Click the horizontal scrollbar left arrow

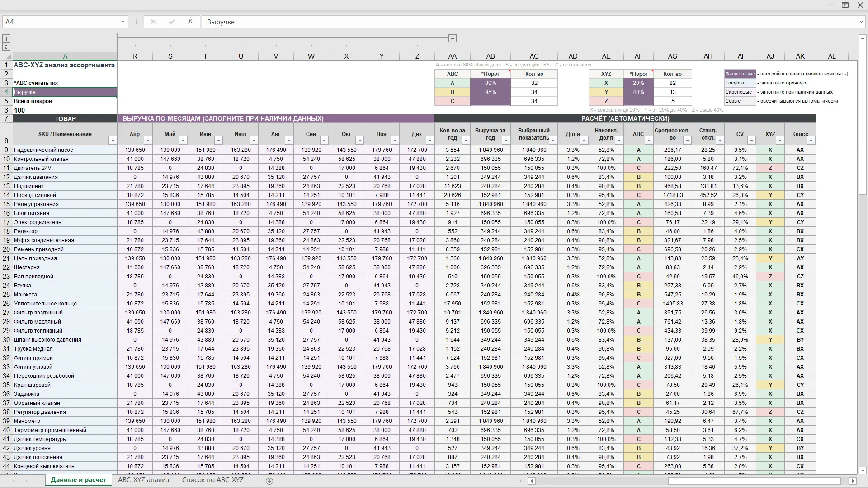point(532,481)
